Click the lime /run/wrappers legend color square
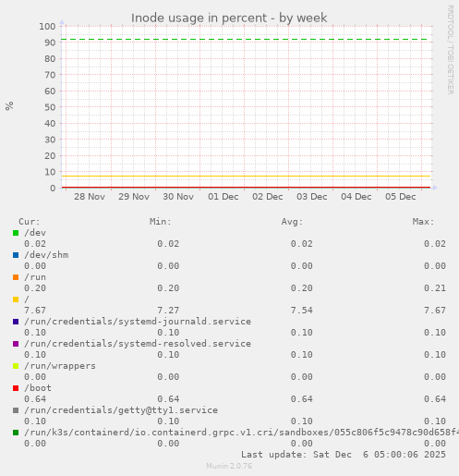459x476 pixels. (x=16, y=366)
